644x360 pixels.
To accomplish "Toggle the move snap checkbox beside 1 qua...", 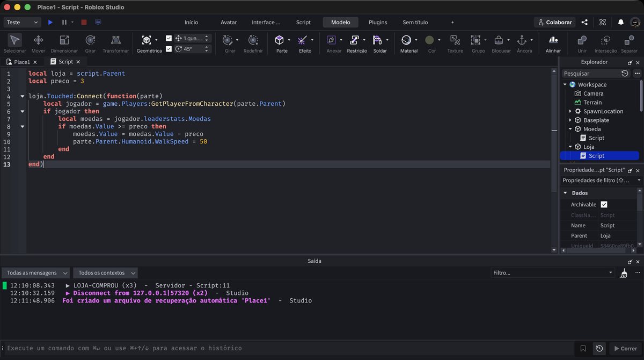I will point(169,39).
